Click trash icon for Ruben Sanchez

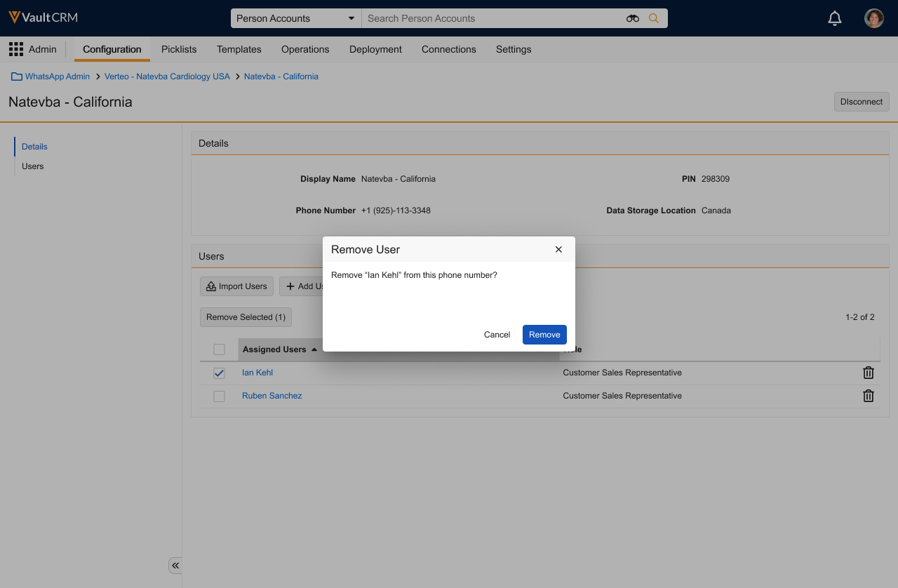click(x=868, y=396)
